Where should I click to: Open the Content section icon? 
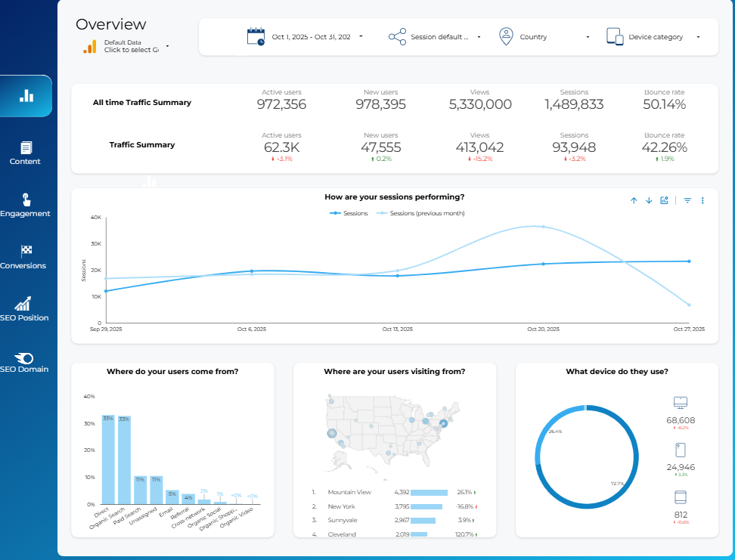(25, 148)
